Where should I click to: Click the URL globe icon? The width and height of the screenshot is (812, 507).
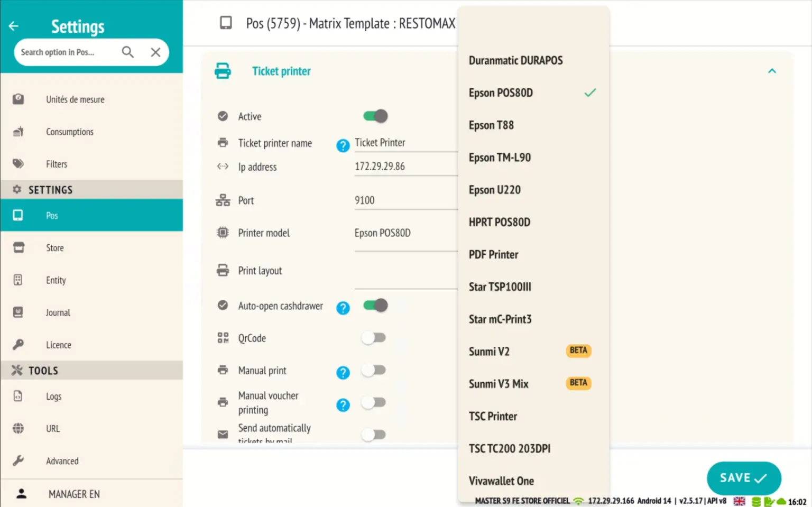[x=18, y=428]
